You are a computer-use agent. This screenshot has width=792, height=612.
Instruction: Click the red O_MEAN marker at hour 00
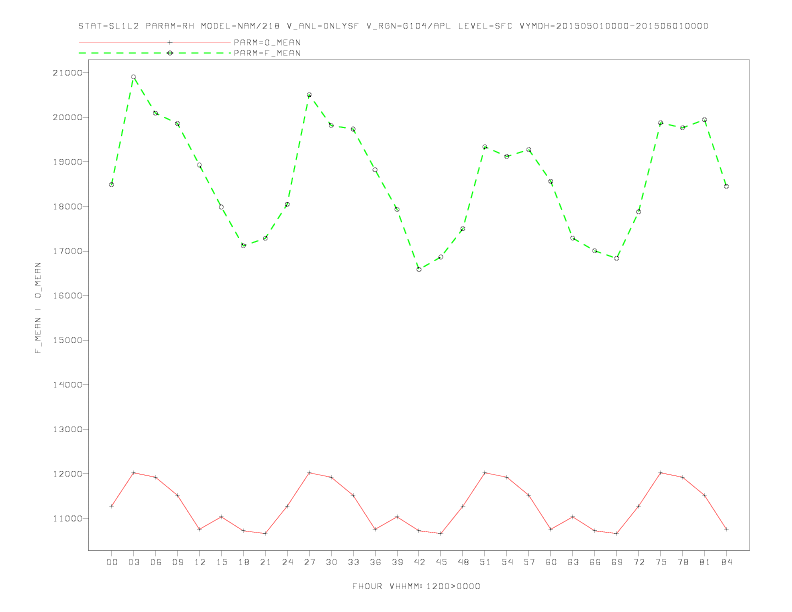112,506
